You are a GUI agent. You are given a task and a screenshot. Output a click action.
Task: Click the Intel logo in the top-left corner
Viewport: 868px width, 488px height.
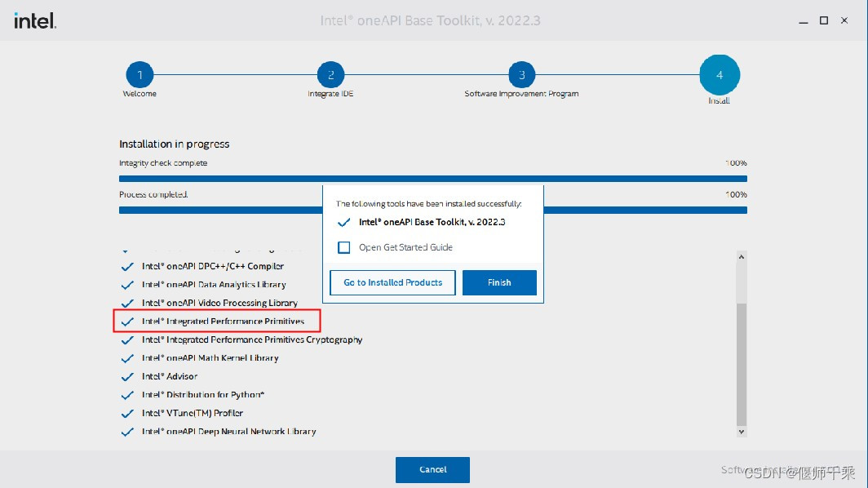click(33, 20)
